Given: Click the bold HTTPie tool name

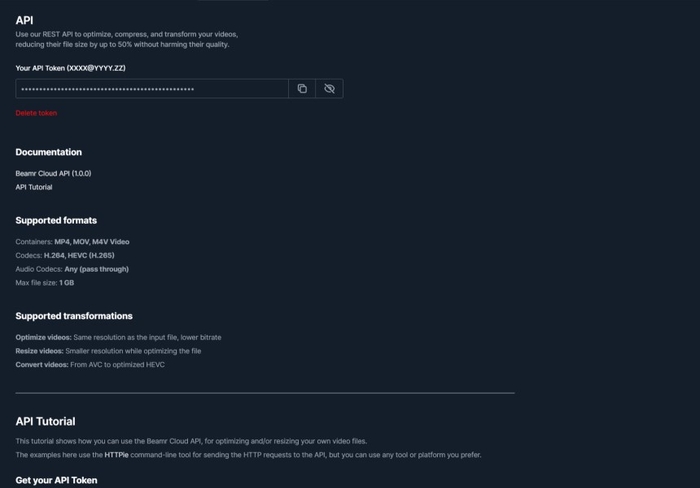Looking at the screenshot, I should [x=117, y=455].
